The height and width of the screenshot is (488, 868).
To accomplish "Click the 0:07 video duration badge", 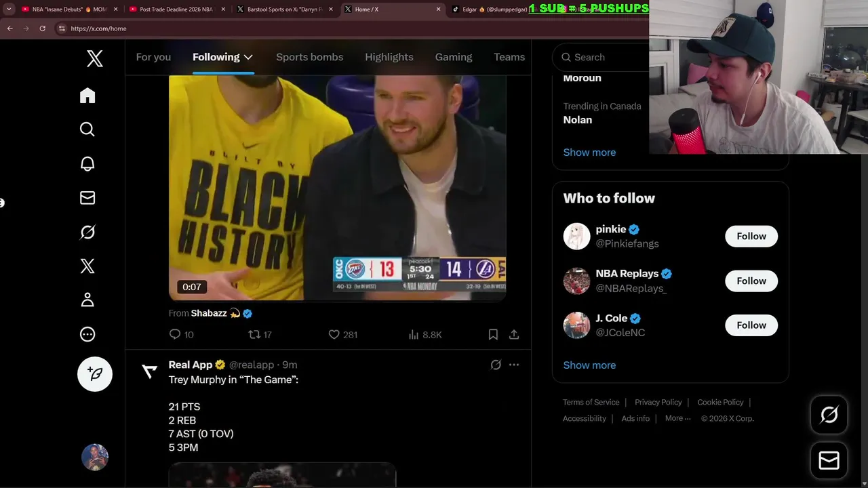I will tap(191, 287).
